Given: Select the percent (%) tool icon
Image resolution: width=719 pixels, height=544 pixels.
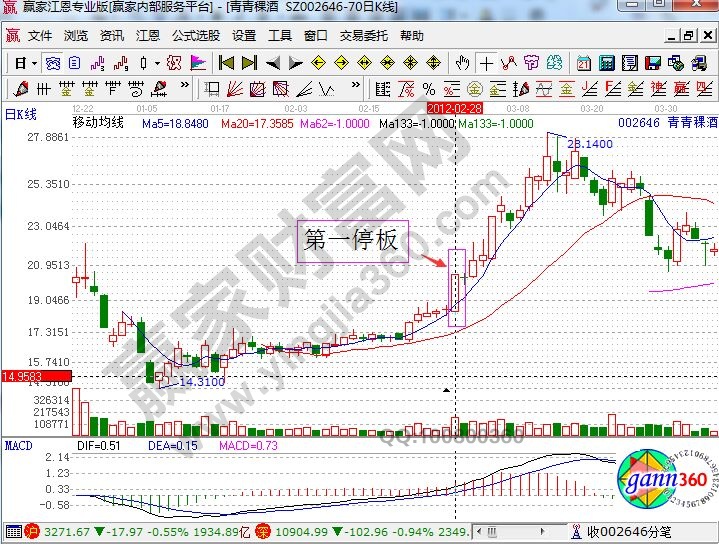Looking at the screenshot, I should point(428,88).
